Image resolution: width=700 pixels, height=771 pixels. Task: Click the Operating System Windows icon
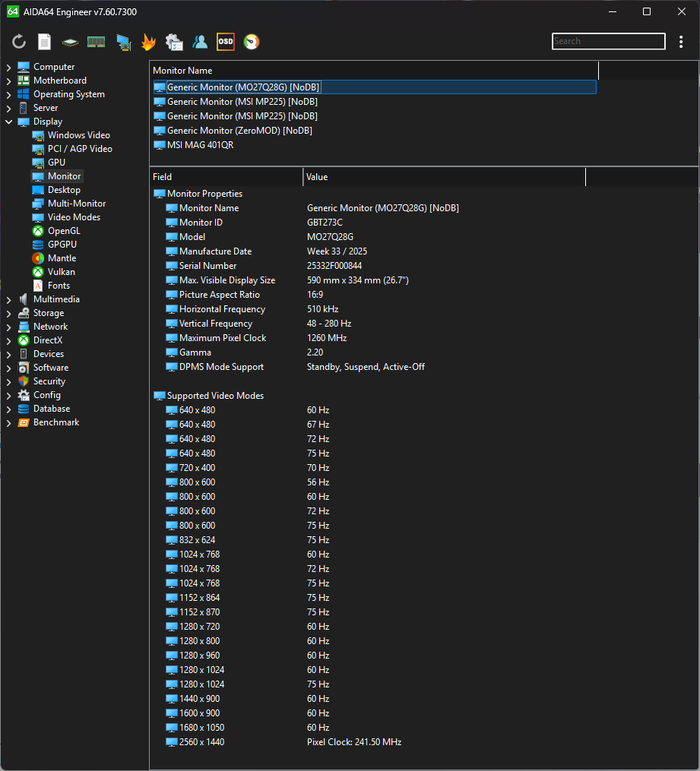pos(24,94)
